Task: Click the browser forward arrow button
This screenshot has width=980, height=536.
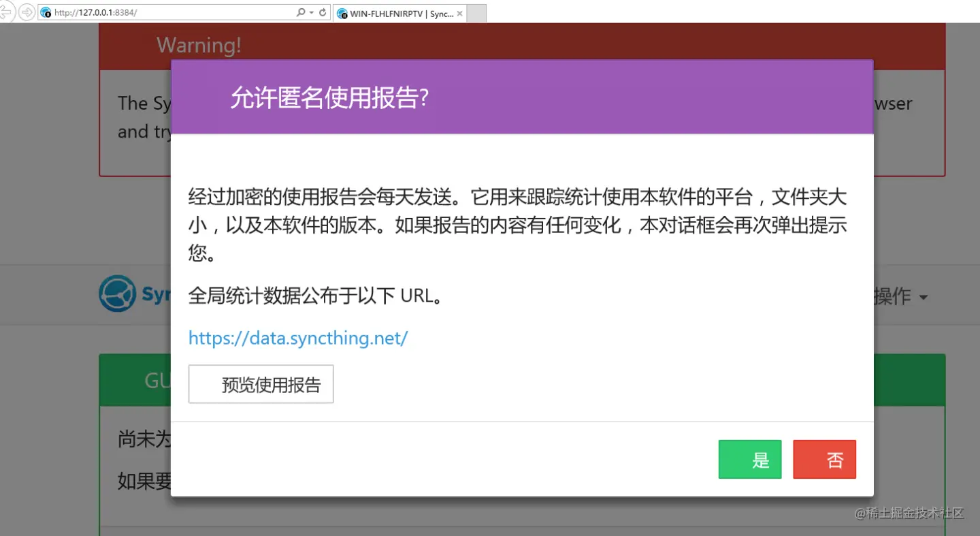Action: pyautogui.click(x=27, y=12)
